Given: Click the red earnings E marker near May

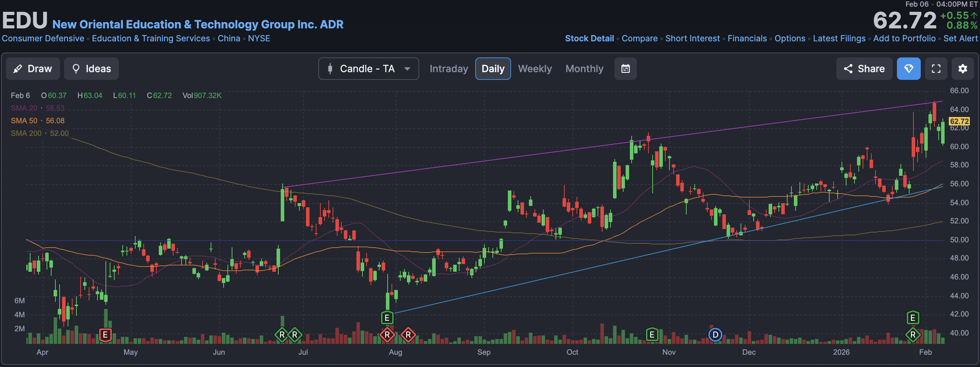Looking at the screenshot, I should [106, 335].
